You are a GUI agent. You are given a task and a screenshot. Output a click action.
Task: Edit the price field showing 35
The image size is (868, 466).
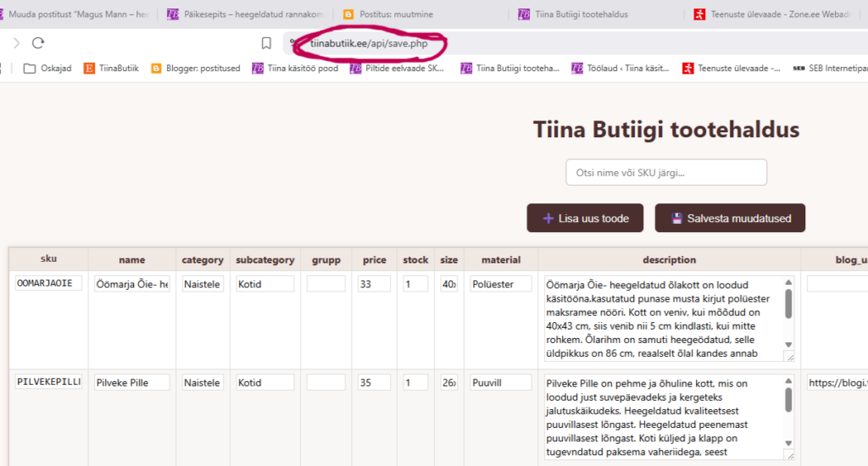click(x=374, y=382)
